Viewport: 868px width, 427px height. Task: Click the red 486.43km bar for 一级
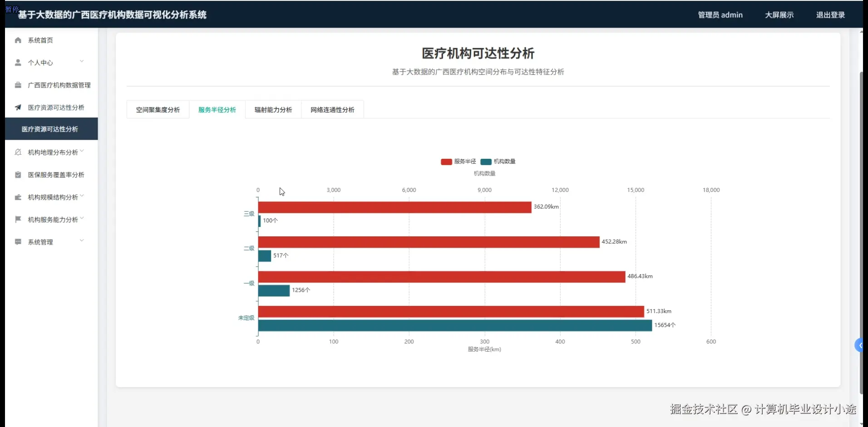pyautogui.click(x=442, y=277)
